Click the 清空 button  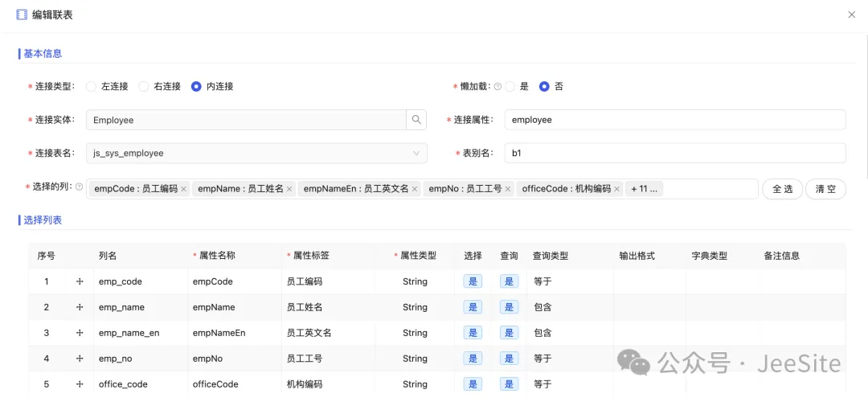click(x=825, y=189)
